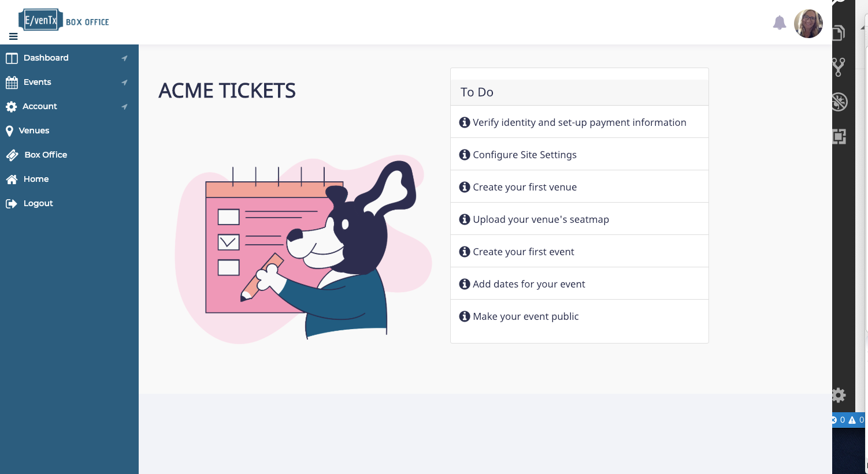This screenshot has width=868, height=474.
Task: Expand the Dashboard menu arrow
Action: (124, 58)
